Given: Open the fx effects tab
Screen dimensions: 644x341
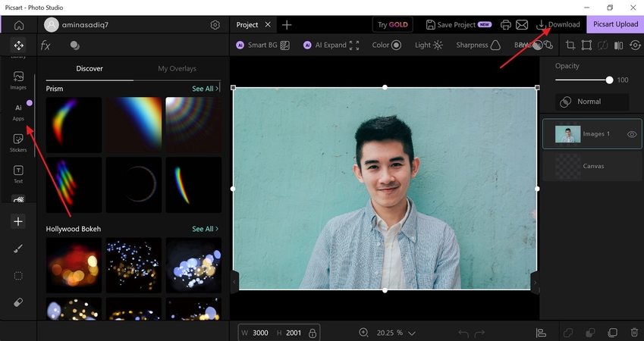Looking at the screenshot, I should [x=46, y=45].
